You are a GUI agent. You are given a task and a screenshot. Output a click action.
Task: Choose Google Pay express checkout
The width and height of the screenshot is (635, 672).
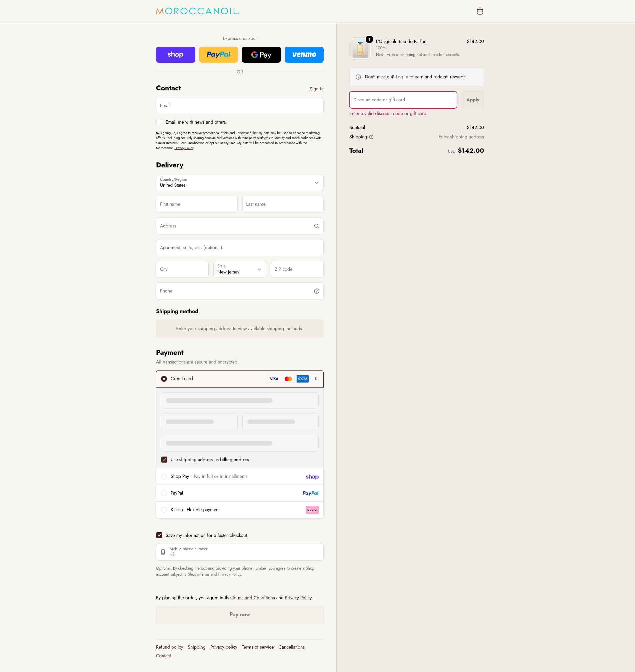261,55
